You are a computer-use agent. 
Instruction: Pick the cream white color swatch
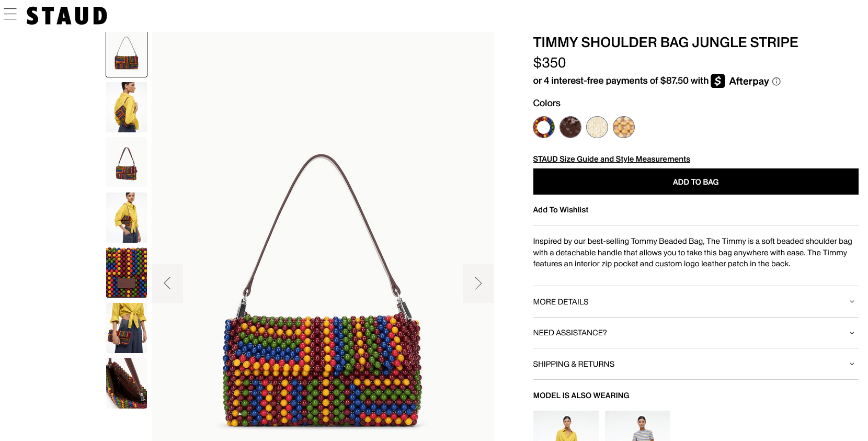point(597,127)
